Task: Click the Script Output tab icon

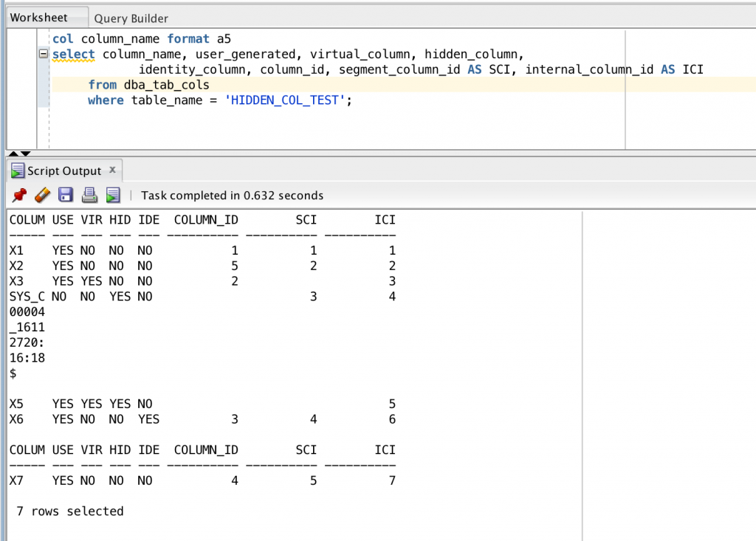Action: (x=18, y=171)
